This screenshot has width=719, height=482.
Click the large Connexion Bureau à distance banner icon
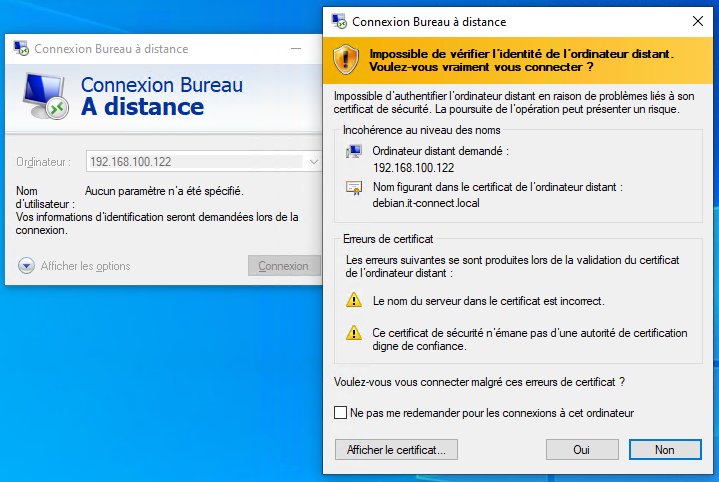pos(45,95)
